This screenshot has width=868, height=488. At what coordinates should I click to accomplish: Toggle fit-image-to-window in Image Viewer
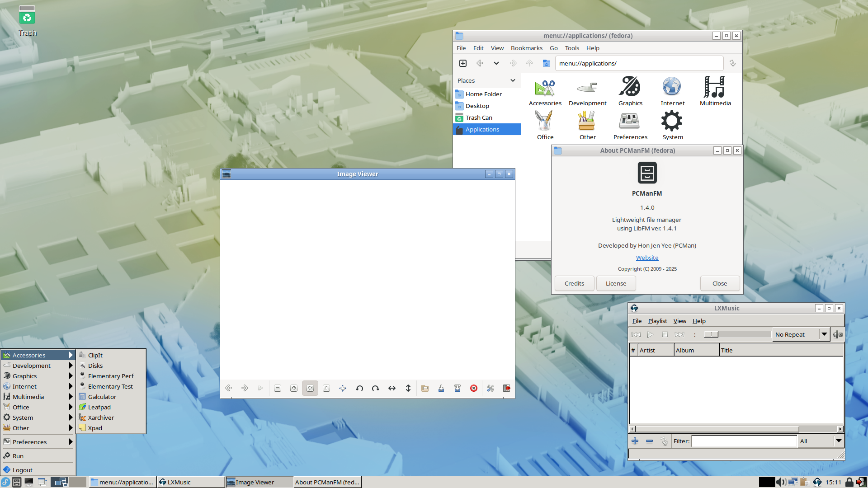click(310, 388)
